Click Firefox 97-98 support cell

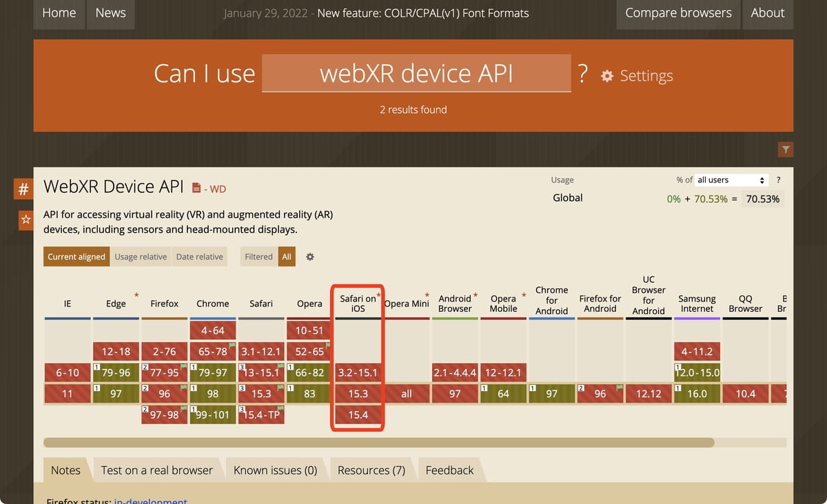point(164,414)
